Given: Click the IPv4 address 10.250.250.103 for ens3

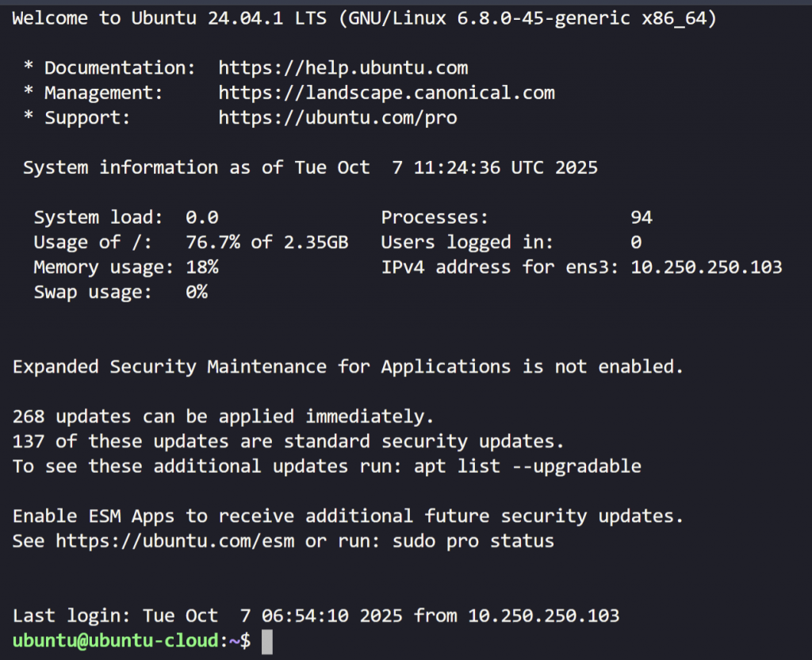Looking at the screenshot, I should pyautogui.click(x=706, y=267).
